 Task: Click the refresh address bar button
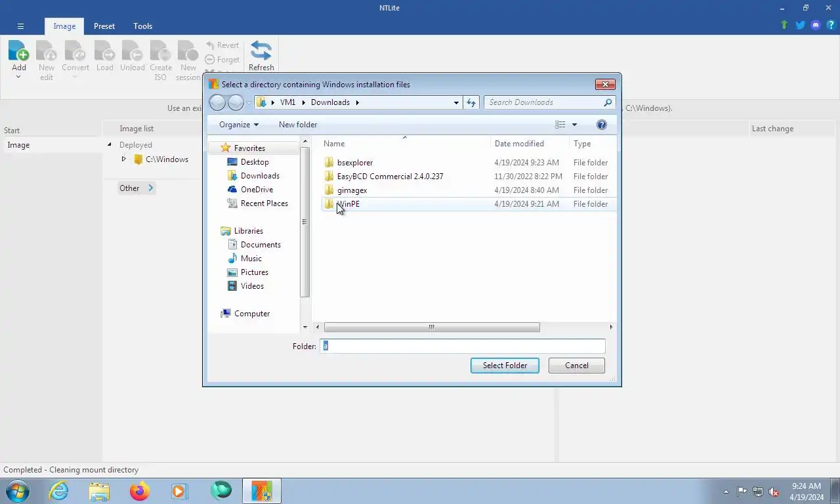(471, 102)
